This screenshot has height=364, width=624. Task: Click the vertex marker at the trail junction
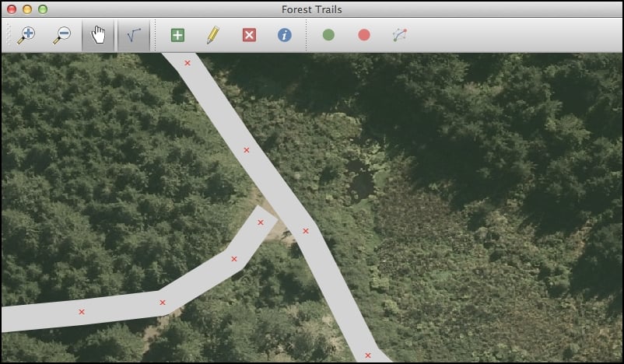(x=306, y=231)
